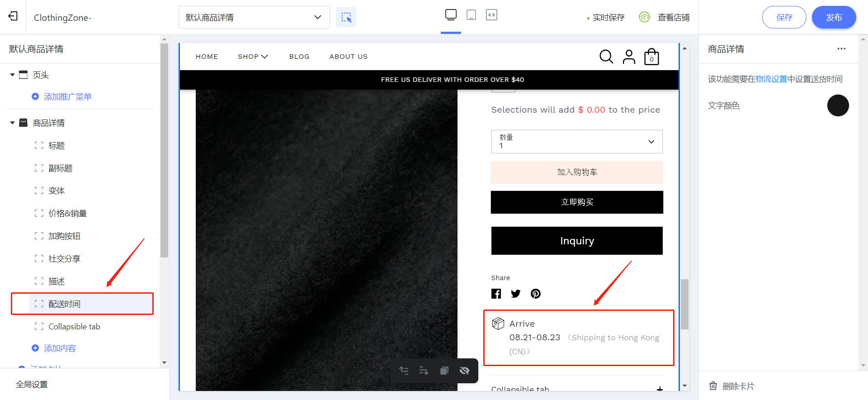Click the 保存 button
Image resolution: width=868 pixels, height=400 pixels.
(x=784, y=17)
